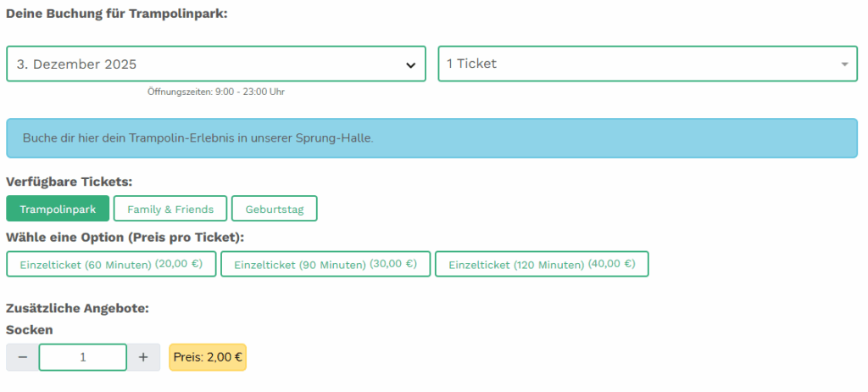
Task: Click the chevron arrow in the date selector
Action: [x=410, y=64]
